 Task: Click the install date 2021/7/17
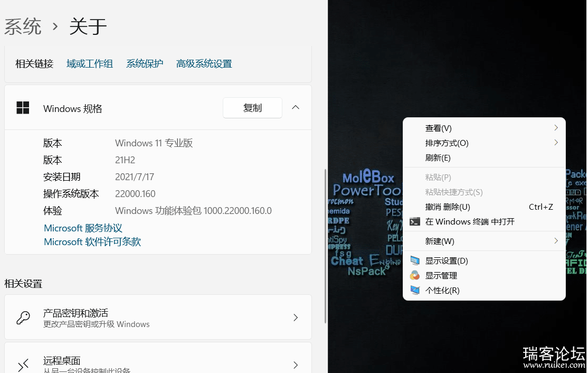134,177
